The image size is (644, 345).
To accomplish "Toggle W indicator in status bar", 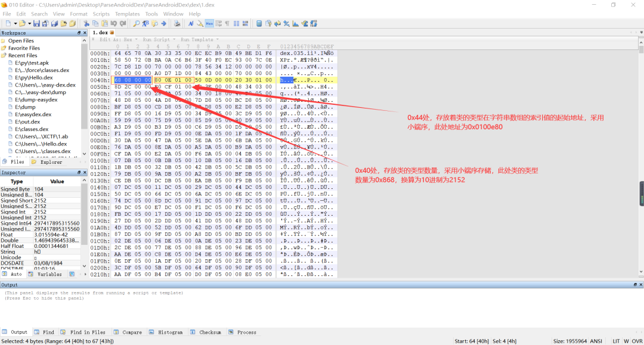I will pos(626,341).
